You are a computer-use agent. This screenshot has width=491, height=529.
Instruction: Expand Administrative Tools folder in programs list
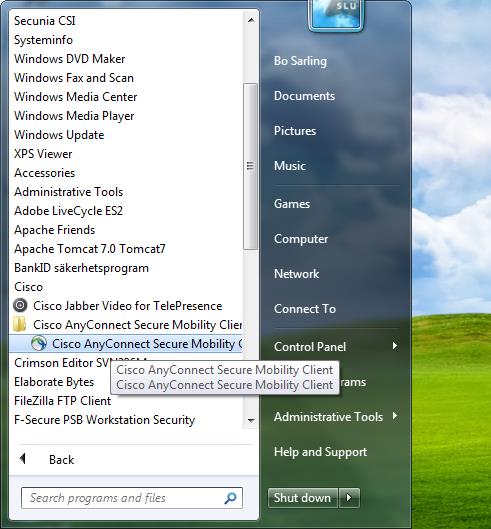69,192
